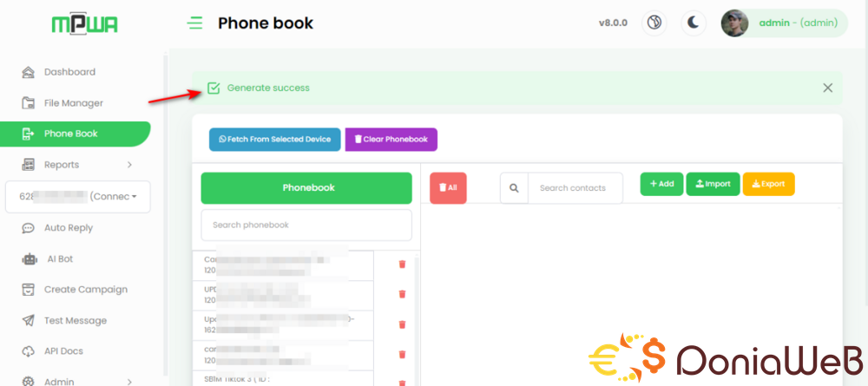Click the red delete All button
The height and width of the screenshot is (386, 868).
[x=448, y=188]
